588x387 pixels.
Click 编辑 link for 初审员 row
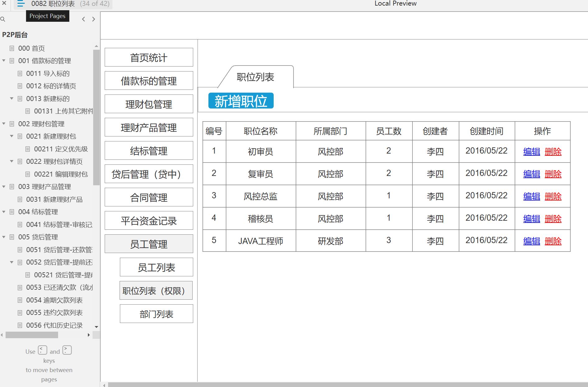pyautogui.click(x=531, y=152)
